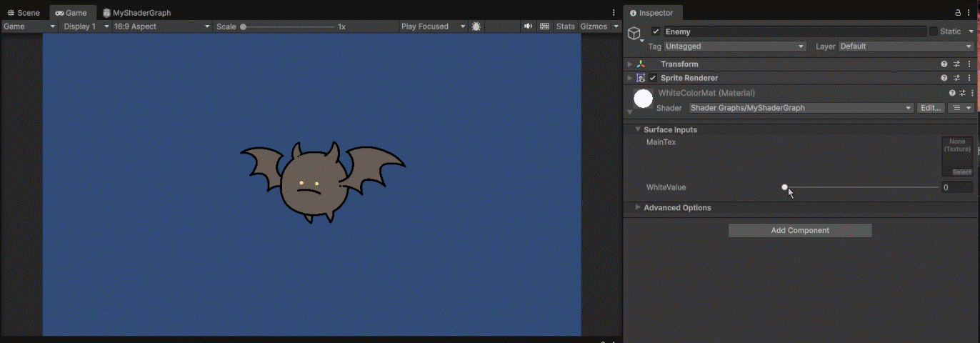Click the Inspector lock icon
Viewport: 980px width, 343px height.
pos(959,13)
